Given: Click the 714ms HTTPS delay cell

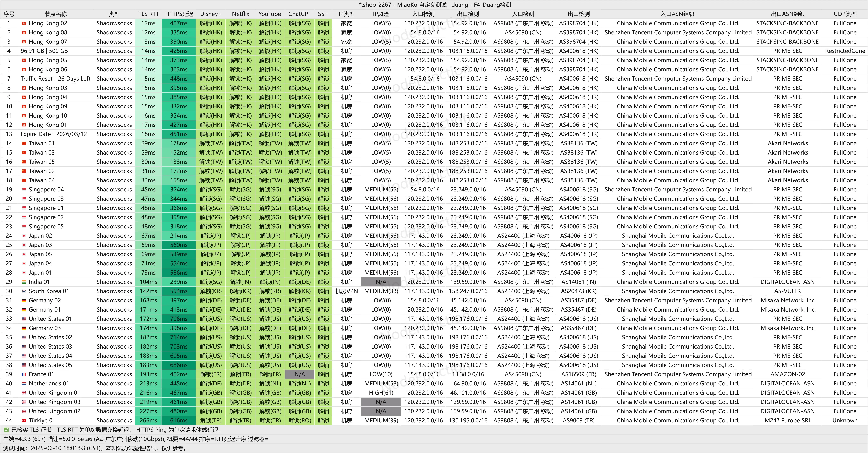Looking at the screenshot, I should pyautogui.click(x=179, y=337).
